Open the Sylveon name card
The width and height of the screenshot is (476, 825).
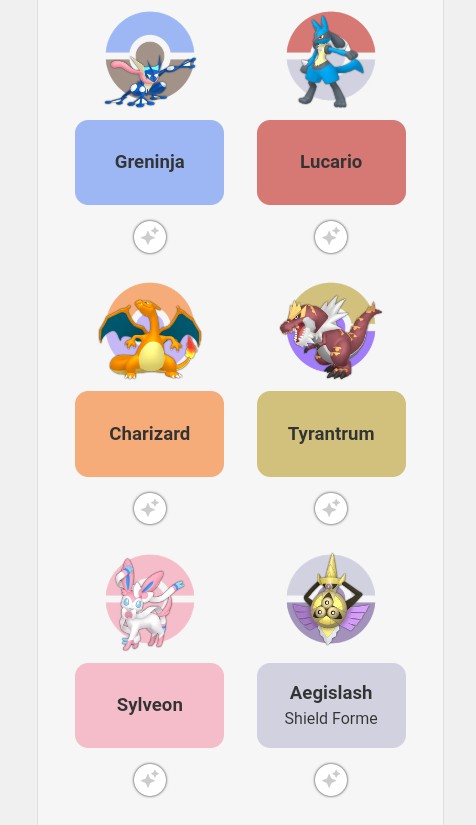coord(149,705)
